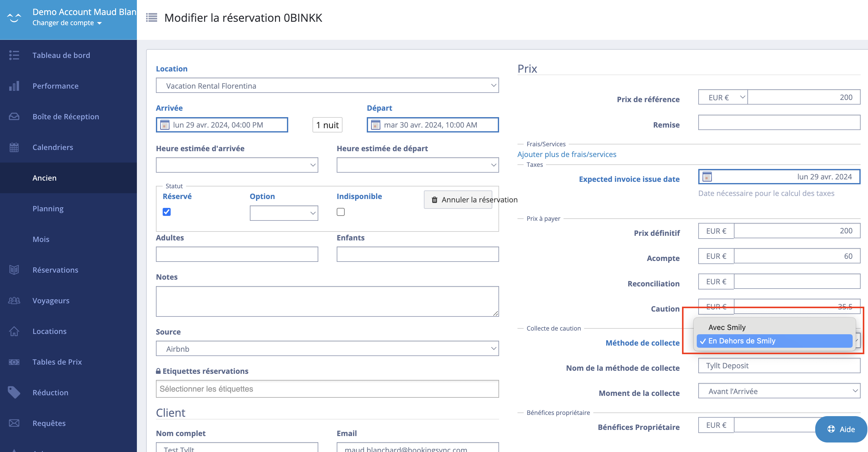Click the Requêtes envelope icon
The width and height of the screenshot is (868, 452).
tap(14, 423)
